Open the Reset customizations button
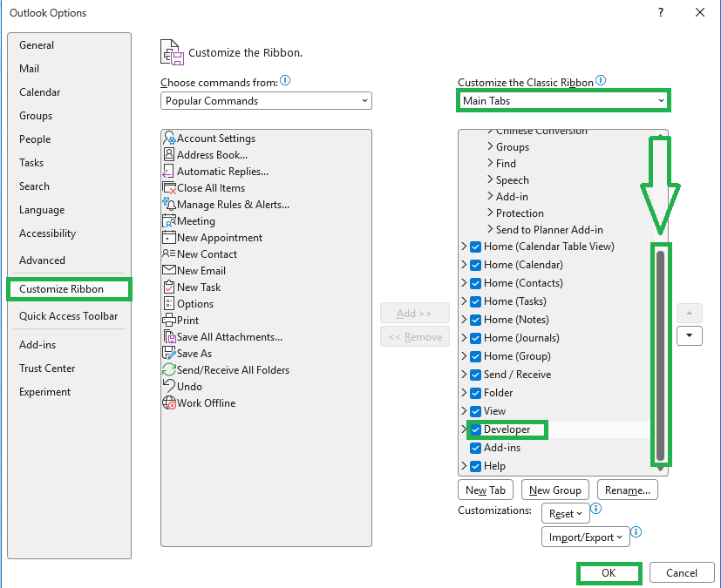Screen dimensions: 721x588 [565, 514]
